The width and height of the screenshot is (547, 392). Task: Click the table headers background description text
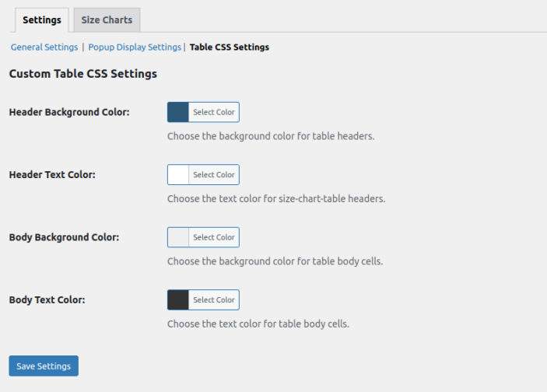(271, 136)
